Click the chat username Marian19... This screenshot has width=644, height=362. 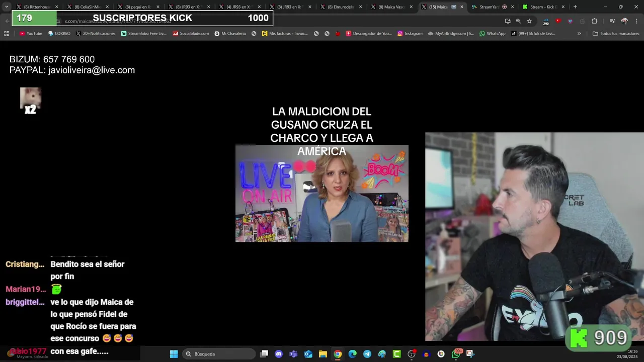(26, 289)
